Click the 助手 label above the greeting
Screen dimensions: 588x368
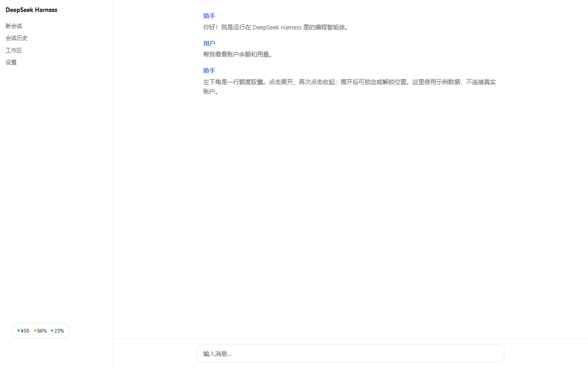pyautogui.click(x=209, y=16)
